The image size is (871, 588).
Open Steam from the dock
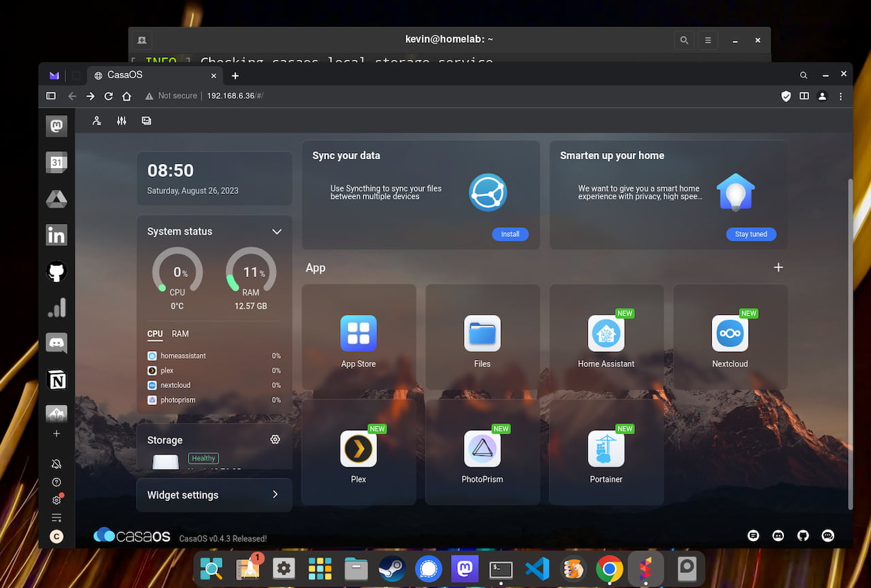391,568
